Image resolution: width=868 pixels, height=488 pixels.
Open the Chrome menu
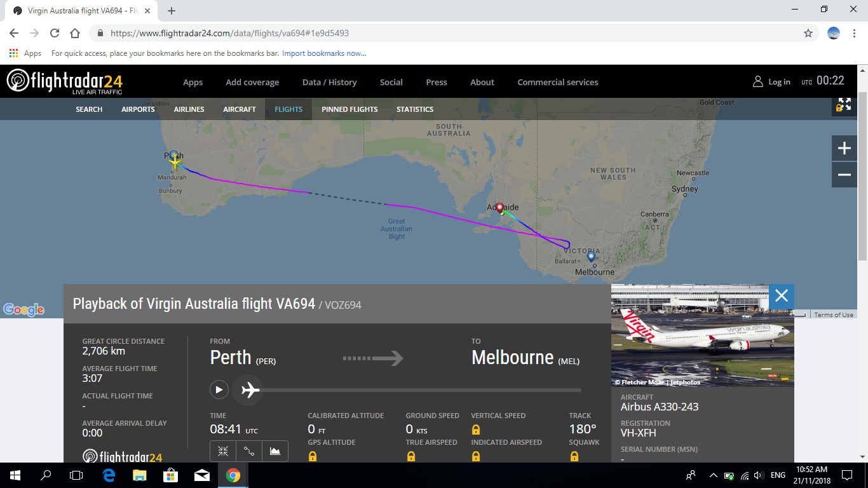854,33
